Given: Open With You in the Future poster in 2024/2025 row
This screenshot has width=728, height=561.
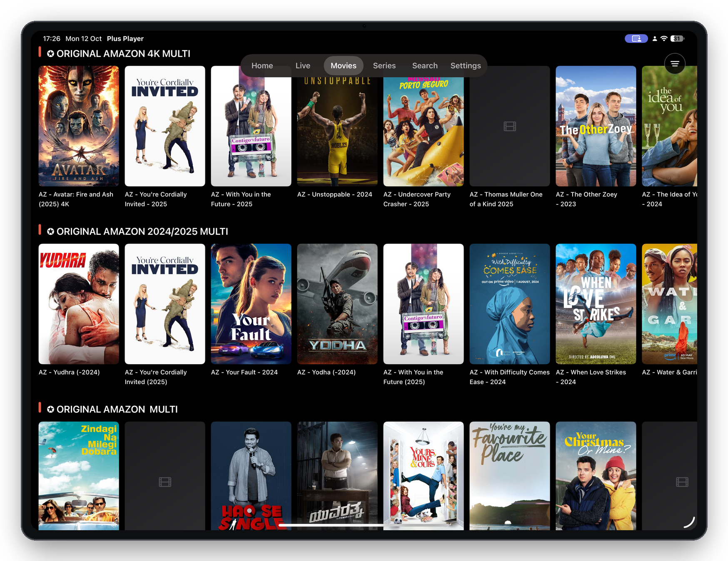Looking at the screenshot, I should 424,304.
